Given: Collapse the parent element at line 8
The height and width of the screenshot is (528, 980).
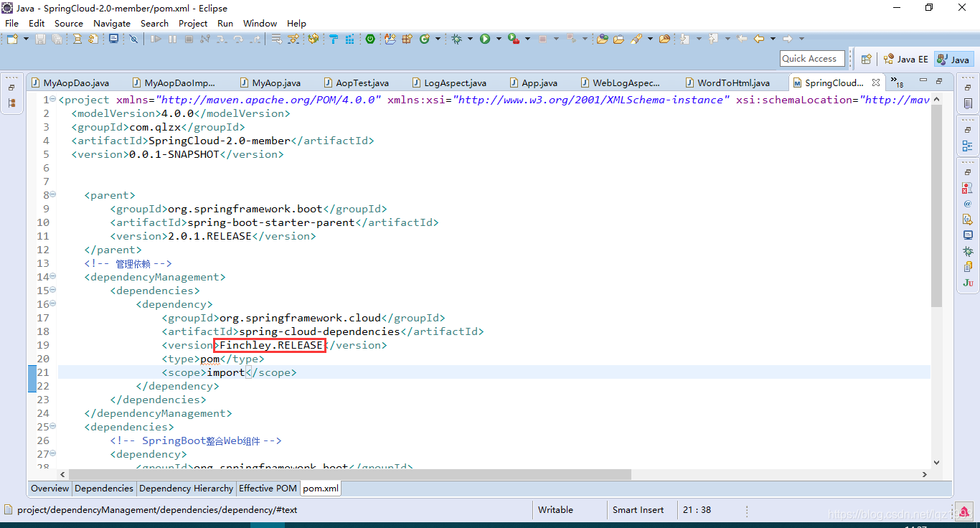Looking at the screenshot, I should [x=53, y=195].
